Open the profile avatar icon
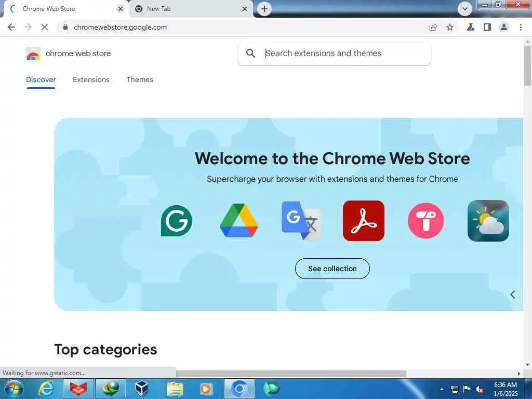The width and height of the screenshot is (532, 399). [504, 27]
